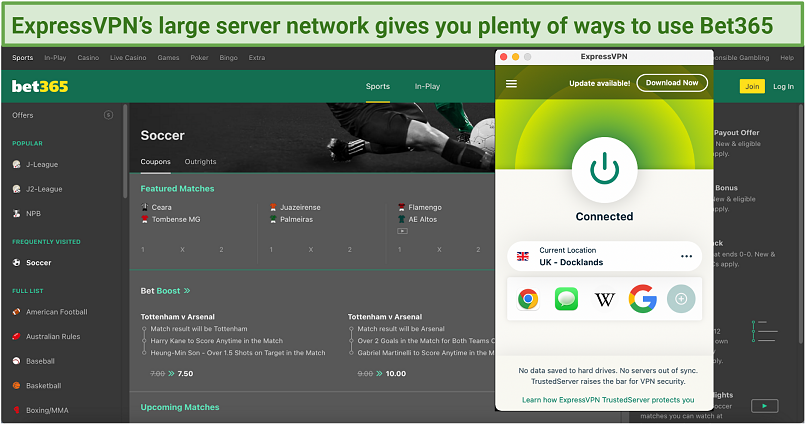
Task: Toggle the ExpressVPN power button
Action: [604, 170]
